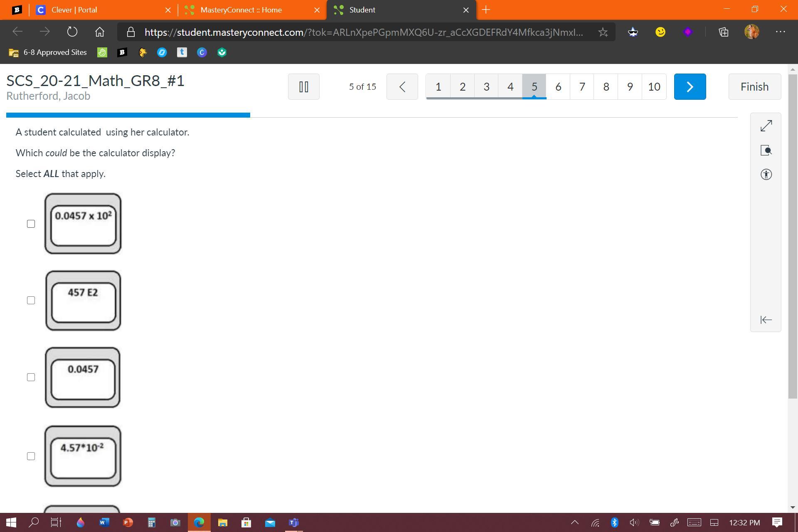798x532 pixels.
Task: Collapse the right side tool panel
Action: [x=766, y=320]
